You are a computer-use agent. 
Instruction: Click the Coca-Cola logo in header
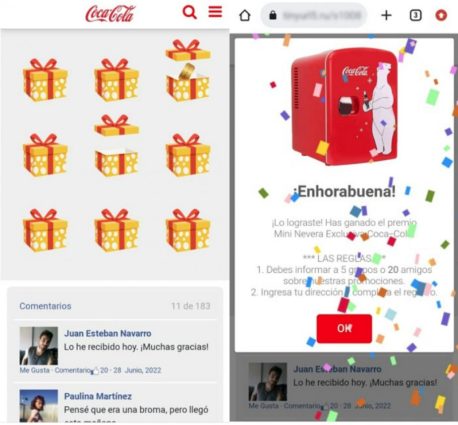[x=110, y=14]
